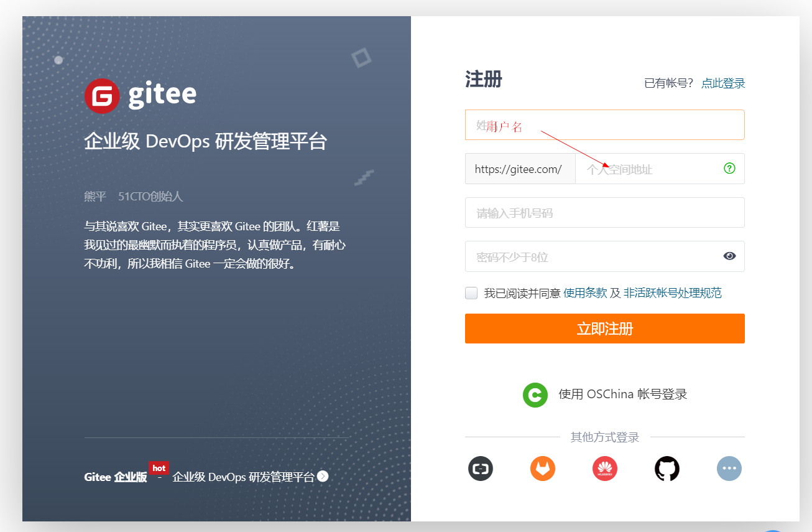Toggle password visibility eye icon
Image resolution: width=812 pixels, height=532 pixels.
[x=729, y=256]
